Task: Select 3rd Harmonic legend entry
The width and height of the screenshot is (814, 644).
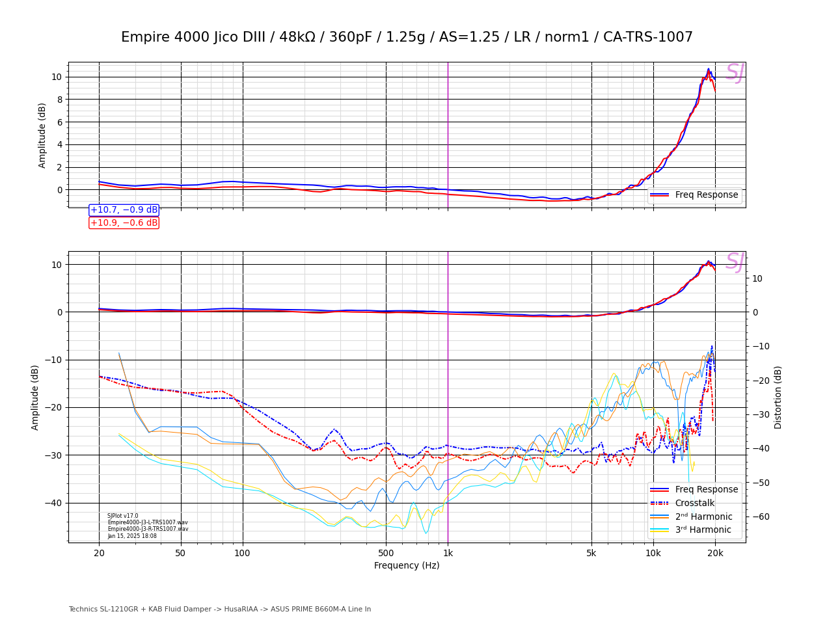Action: 703,530
